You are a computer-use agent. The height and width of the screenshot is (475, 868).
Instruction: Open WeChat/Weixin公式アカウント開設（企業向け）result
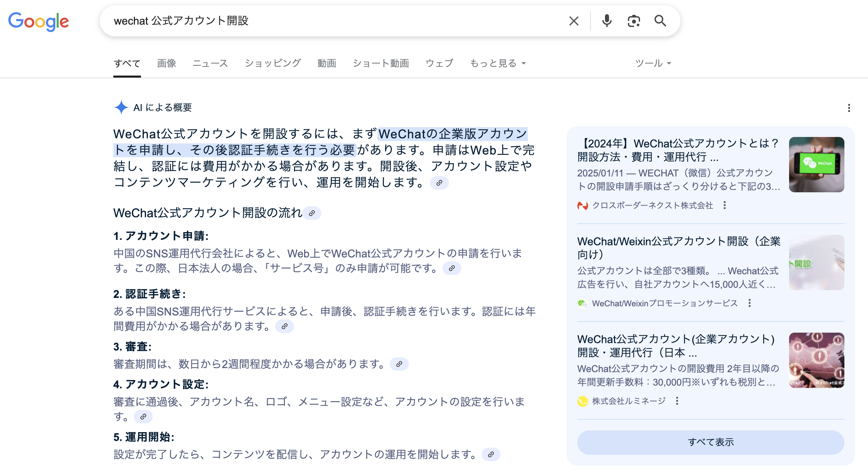679,248
